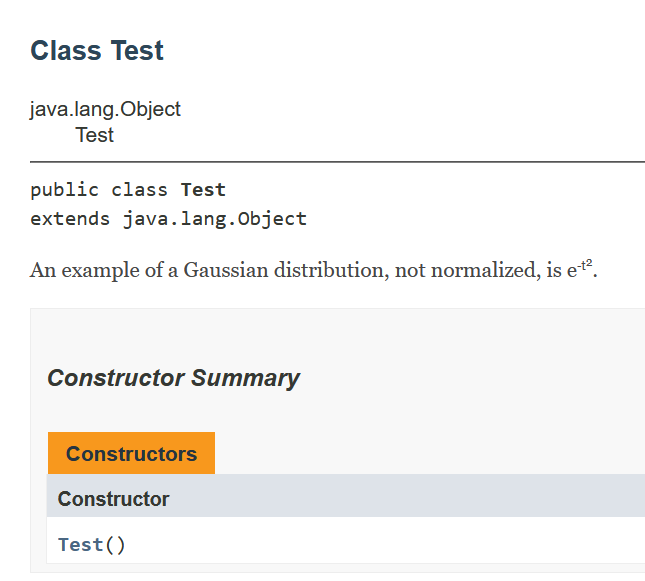Click the "Constructor Summary" section heading
The height and width of the screenshot is (581, 645).
click(x=173, y=378)
